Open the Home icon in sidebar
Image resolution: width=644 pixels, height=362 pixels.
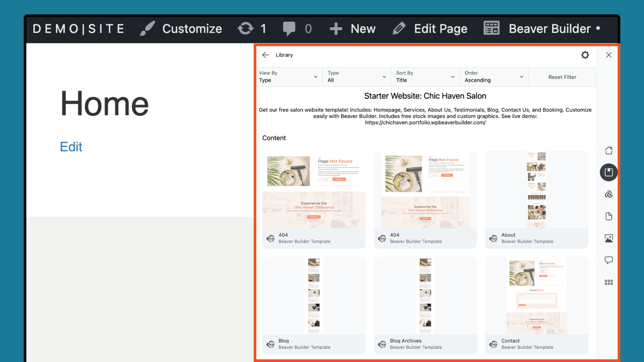pos(608,150)
